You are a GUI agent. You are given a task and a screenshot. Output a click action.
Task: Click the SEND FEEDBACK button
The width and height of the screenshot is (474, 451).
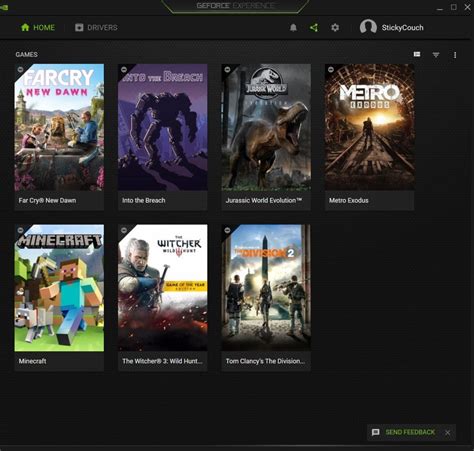(x=410, y=432)
